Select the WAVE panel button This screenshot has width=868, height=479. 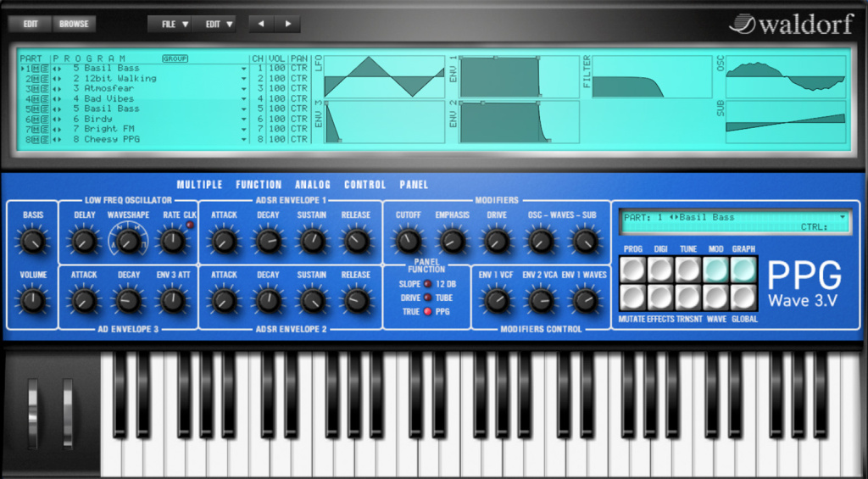(x=715, y=298)
